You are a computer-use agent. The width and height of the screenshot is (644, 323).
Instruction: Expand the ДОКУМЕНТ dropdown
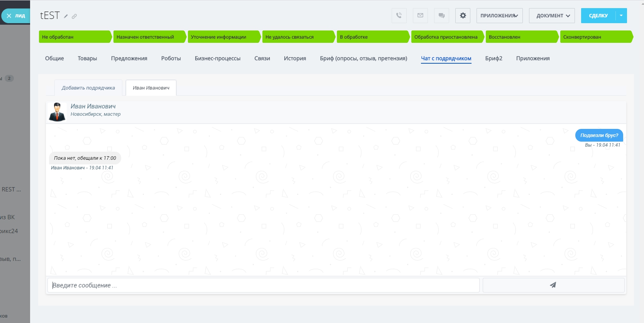coord(552,15)
